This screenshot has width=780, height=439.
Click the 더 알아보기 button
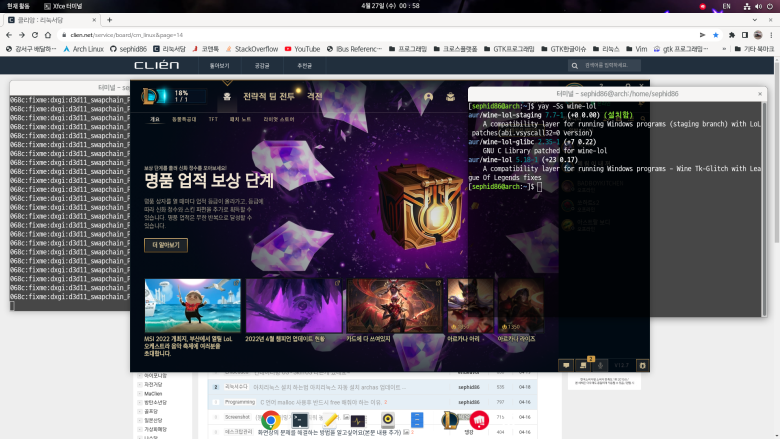[x=166, y=245]
